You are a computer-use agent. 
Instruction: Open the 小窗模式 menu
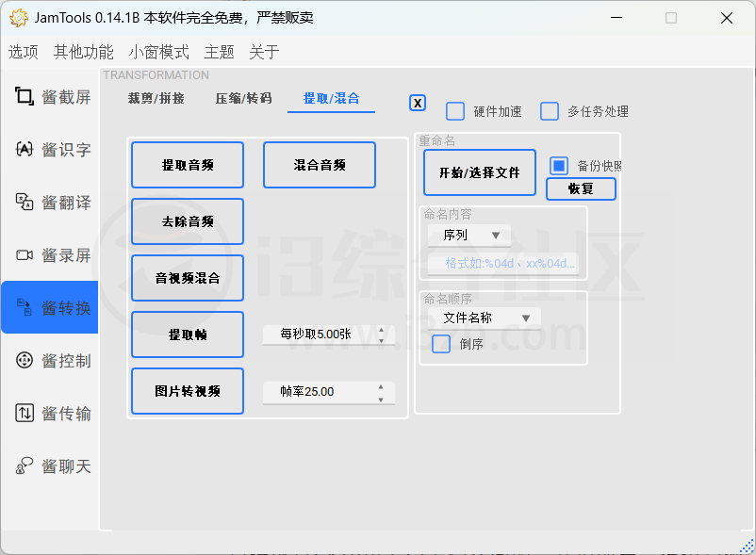(x=158, y=52)
